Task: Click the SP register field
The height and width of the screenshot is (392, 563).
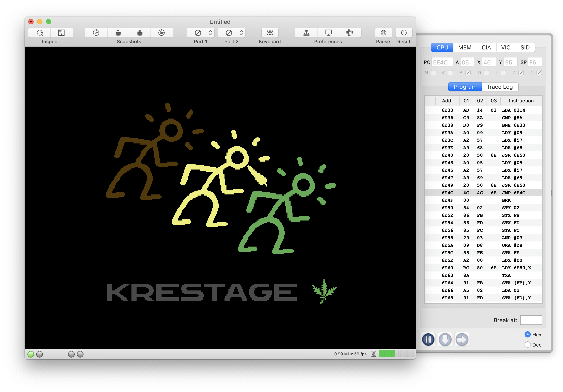Action: pos(534,62)
